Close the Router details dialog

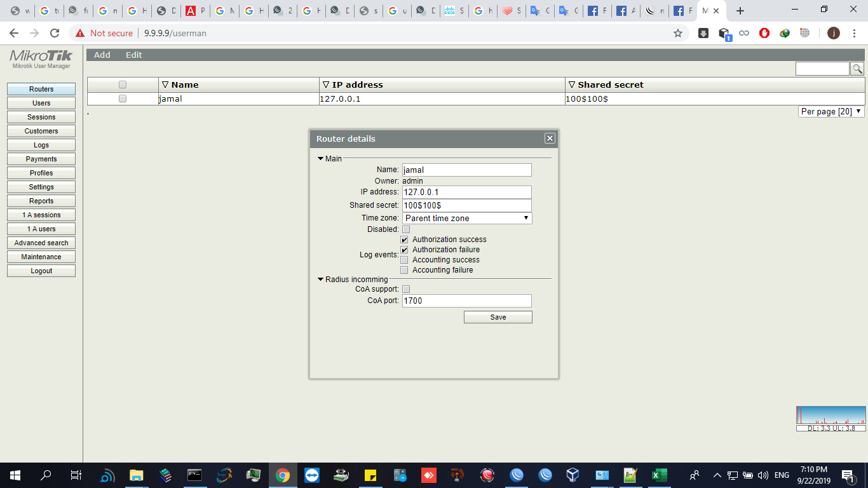pyautogui.click(x=550, y=139)
